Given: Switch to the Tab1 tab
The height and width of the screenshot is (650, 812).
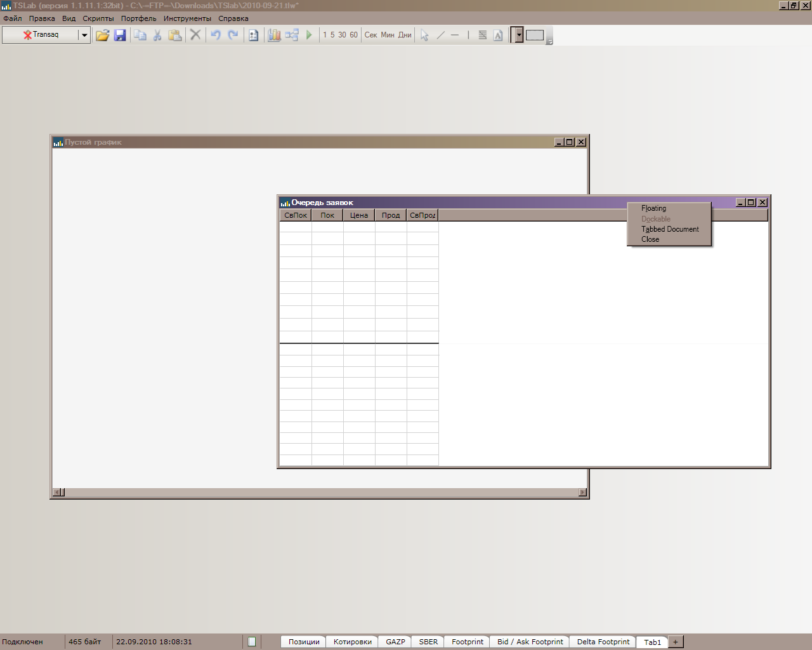Looking at the screenshot, I should pyautogui.click(x=652, y=642).
